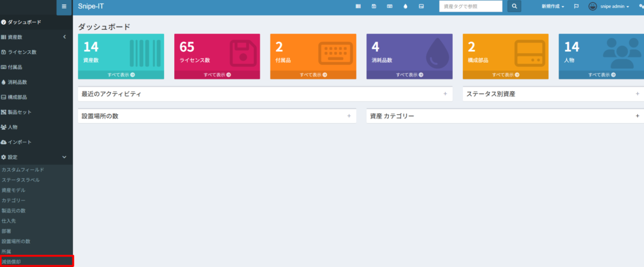Click the admin settings gears icon
Viewport: 644px width, 267px height.
(x=641, y=6)
